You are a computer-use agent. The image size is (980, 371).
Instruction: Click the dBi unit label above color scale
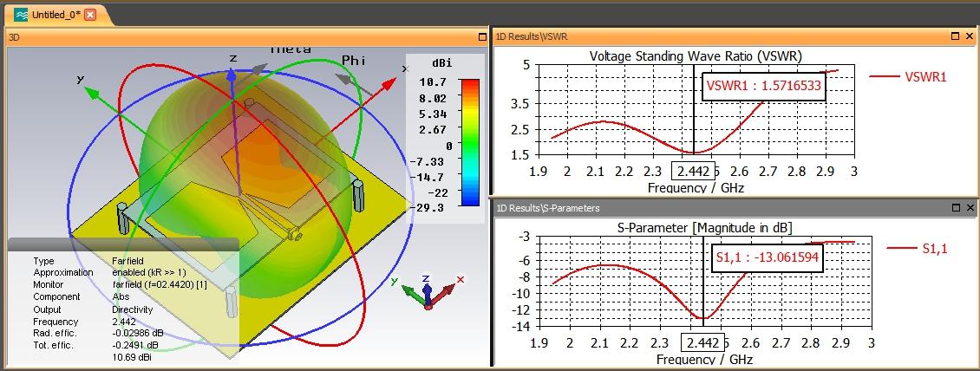point(442,63)
